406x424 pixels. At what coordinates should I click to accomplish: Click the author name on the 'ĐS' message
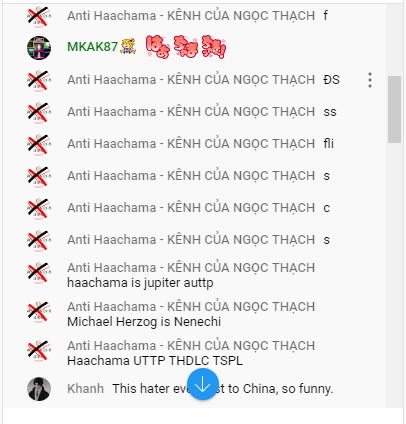191,80
